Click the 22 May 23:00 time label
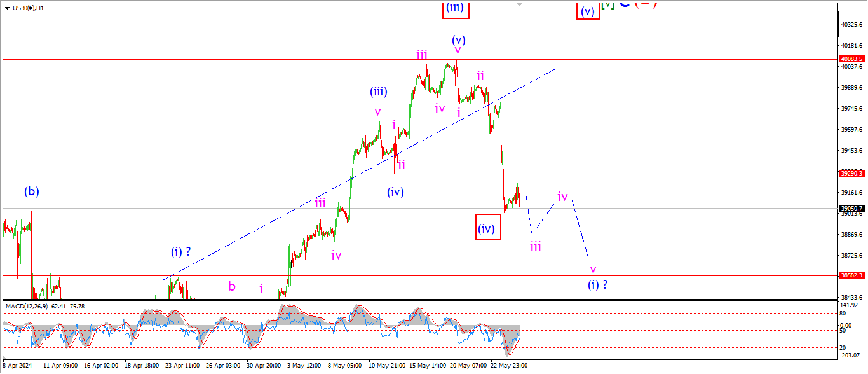Image resolution: width=868 pixels, height=374 pixels. (508, 366)
